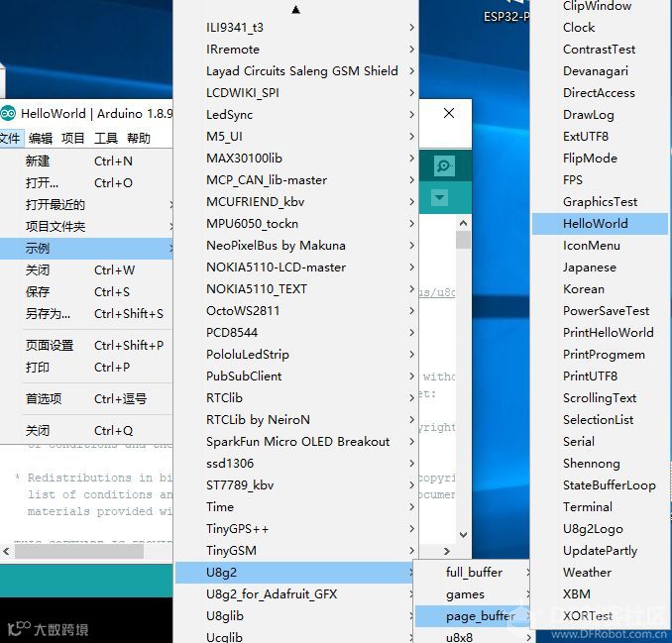Choose 保存 in the file menu
The image size is (672, 643).
click(x=86, y=291)
